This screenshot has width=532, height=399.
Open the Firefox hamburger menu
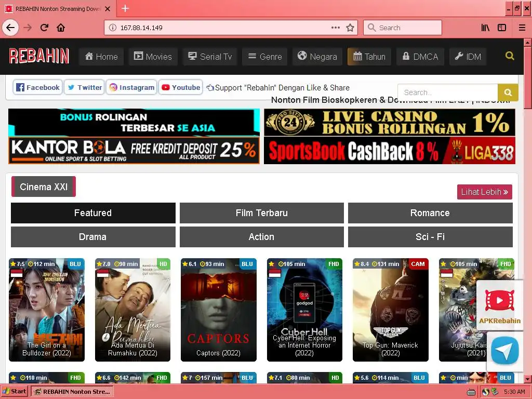(x=522, y=28)
